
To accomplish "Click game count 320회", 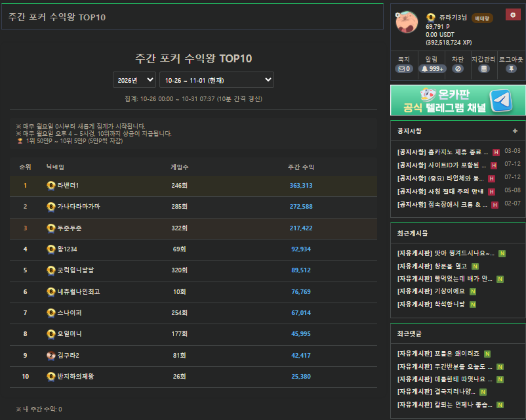I will [179, 270].
